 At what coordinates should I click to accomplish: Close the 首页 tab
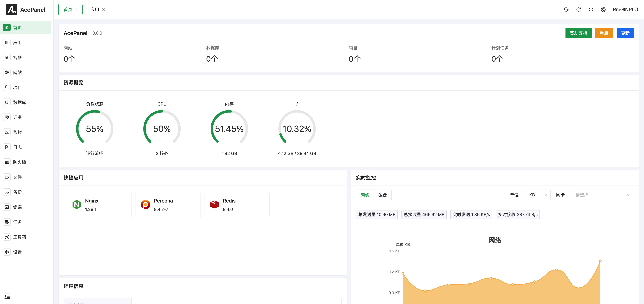click(77, 10)
